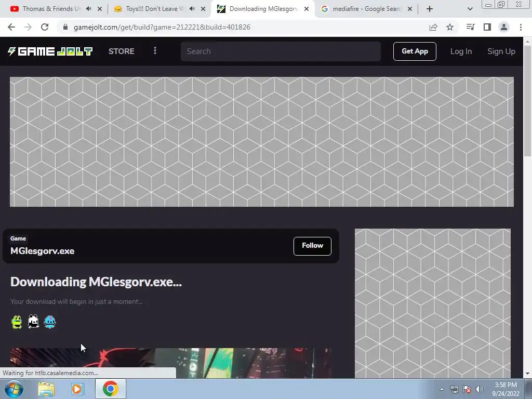Screen dimensions: 532x399
Task: Open the Action Center flag icon
Action: (x=467, y=389)
